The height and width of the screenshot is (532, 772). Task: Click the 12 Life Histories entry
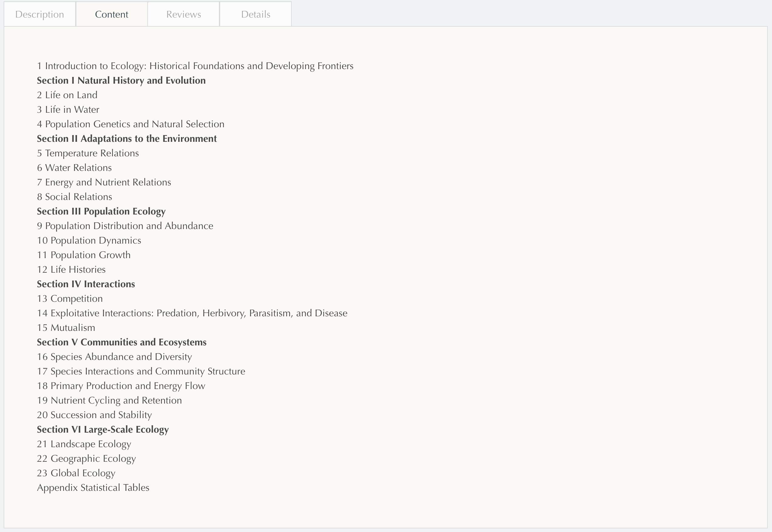pos(71,270)
